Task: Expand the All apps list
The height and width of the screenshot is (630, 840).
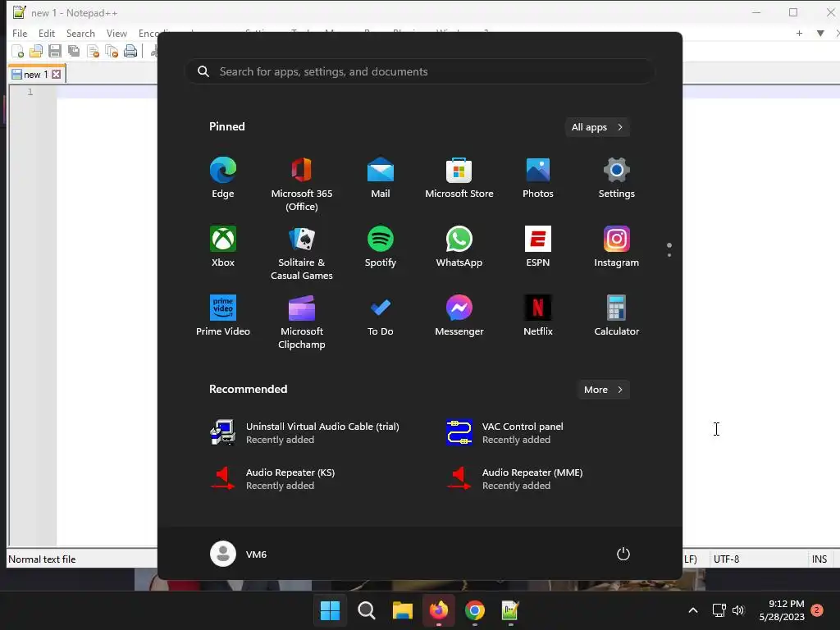Action: [597, 127]
